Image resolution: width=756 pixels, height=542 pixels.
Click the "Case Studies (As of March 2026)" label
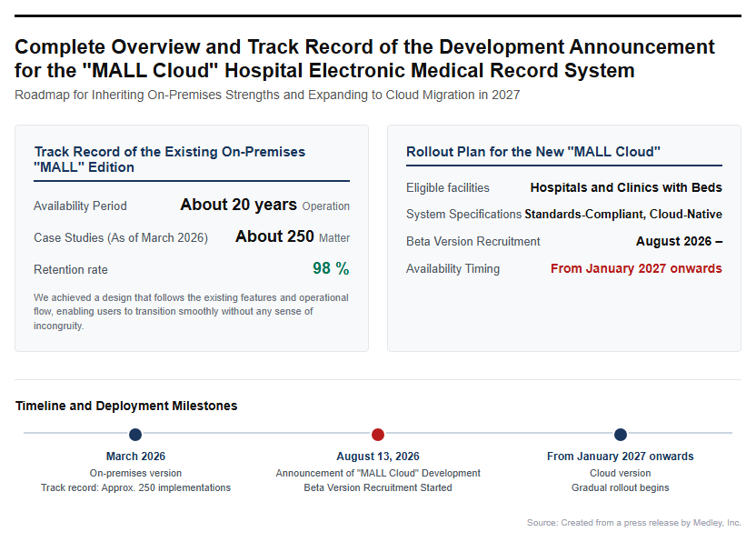click(x=121, y=238)
